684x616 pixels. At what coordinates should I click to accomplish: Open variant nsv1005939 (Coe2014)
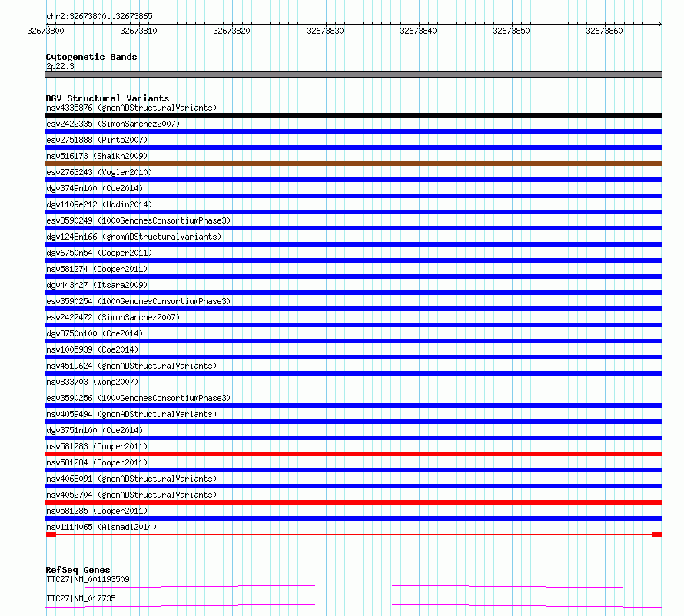(92, 349)
